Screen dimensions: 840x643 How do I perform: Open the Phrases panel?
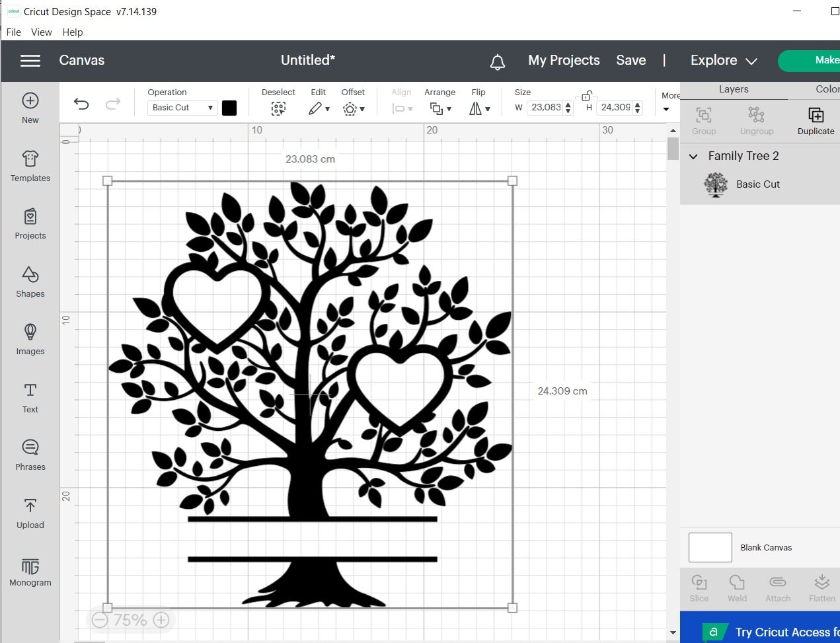tap(30, 455)
